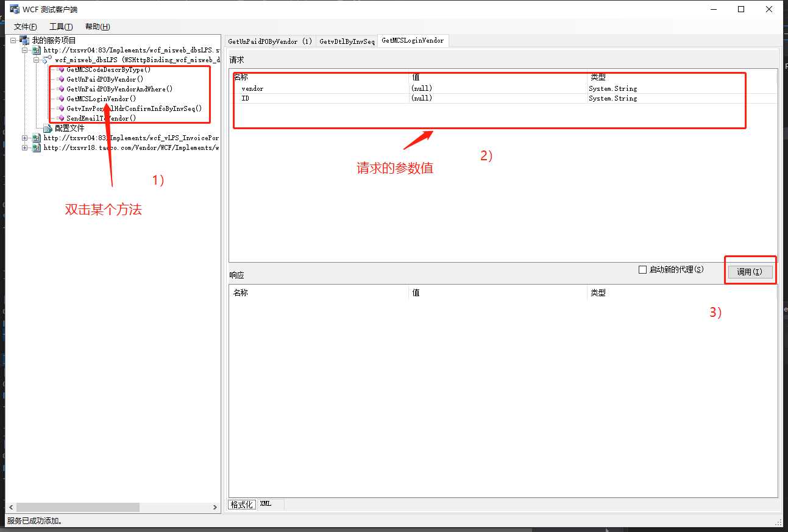788x532 pixels.
Task: Maximize the WCF test client window
Action: (741, 9)
